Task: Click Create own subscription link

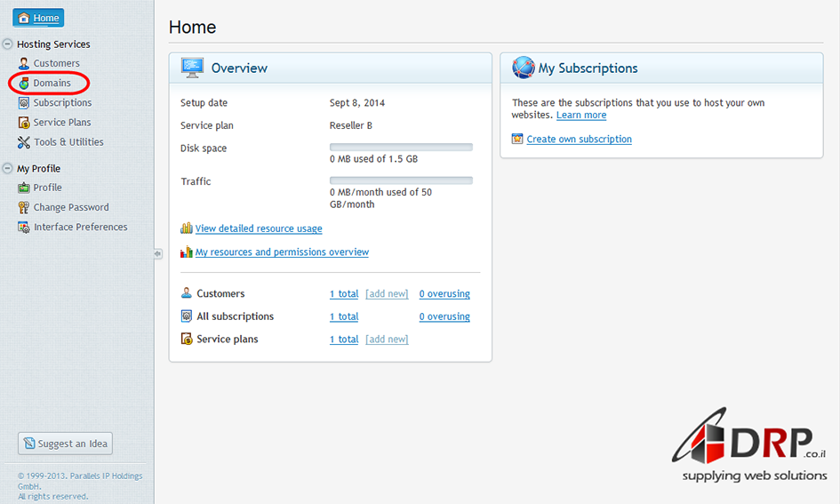Action: point(579,139)
